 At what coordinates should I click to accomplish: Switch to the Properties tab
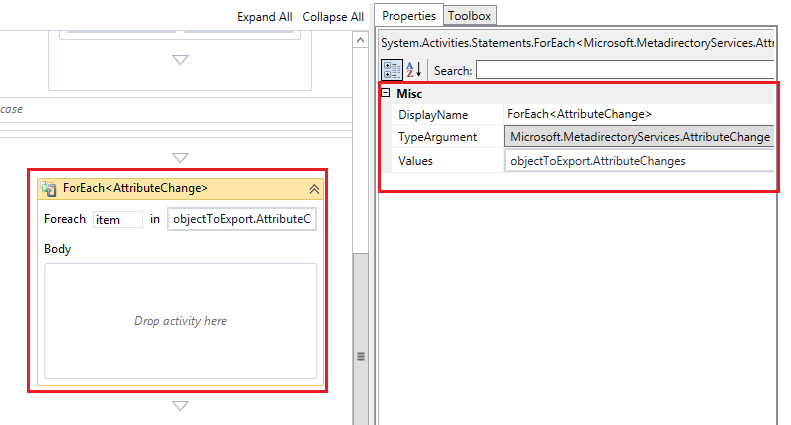[409, 16]
